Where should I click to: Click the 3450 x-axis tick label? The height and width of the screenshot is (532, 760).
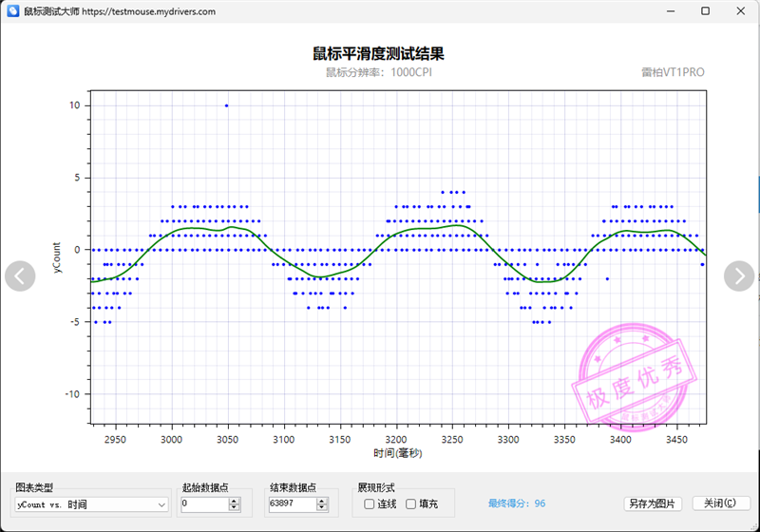(x=676, y=440)
